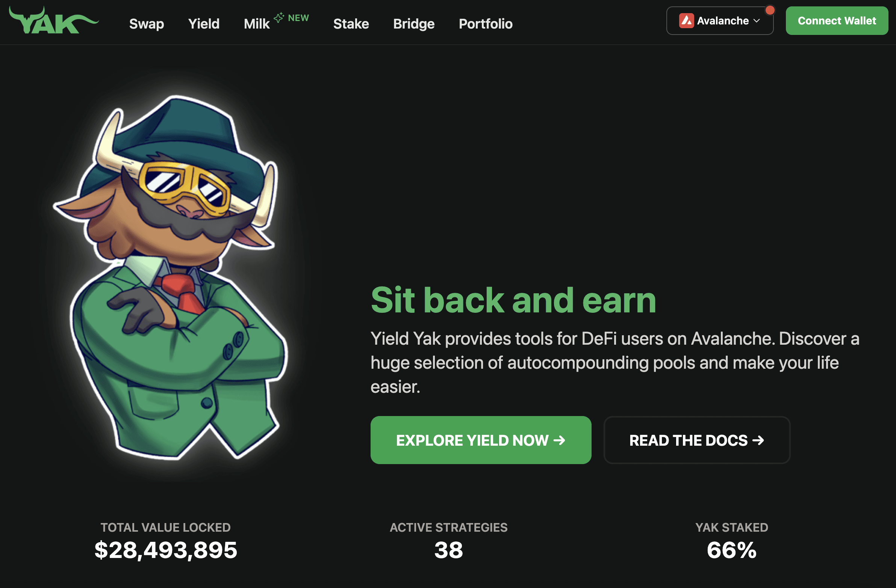This screenshot has height=588, width=896.
Task: Click the Total Value Locked amount
Action: (166, 550)
